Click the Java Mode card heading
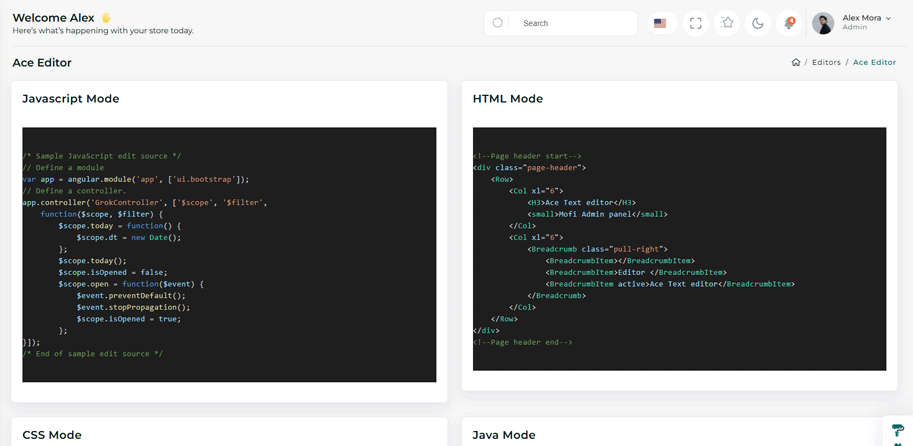Viewport: 913px width, 446px height. click(x=504, y=435)
